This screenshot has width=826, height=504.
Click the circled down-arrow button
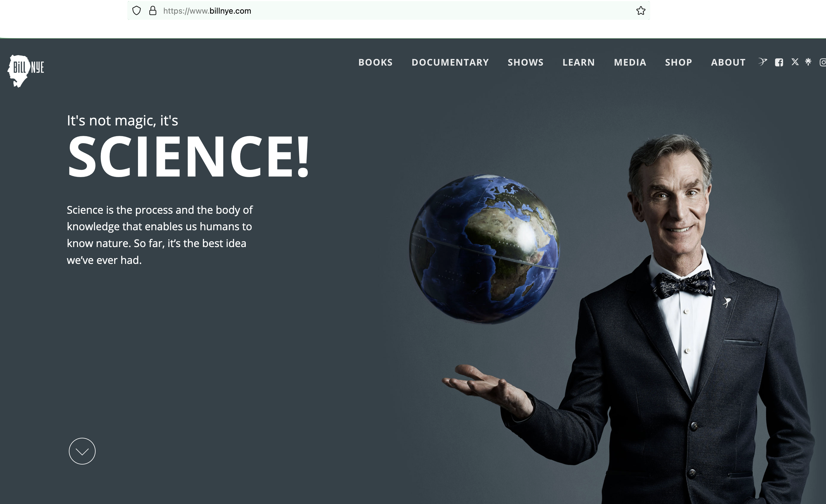[x=82, y=451]
